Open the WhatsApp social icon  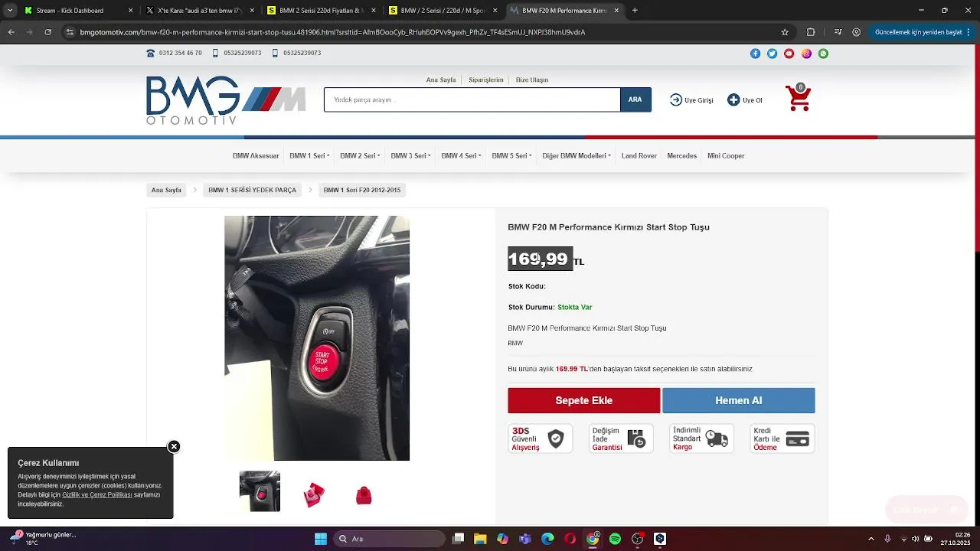pos(823,54)
